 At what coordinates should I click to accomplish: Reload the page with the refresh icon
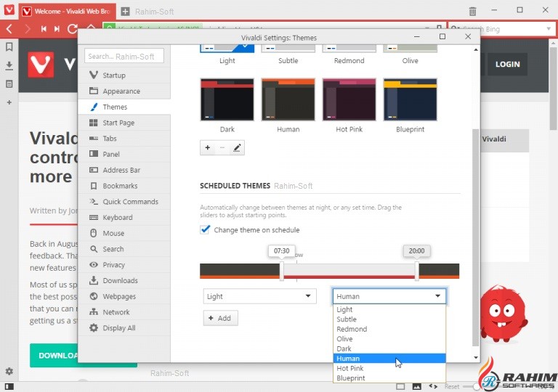tap(72, 29)
